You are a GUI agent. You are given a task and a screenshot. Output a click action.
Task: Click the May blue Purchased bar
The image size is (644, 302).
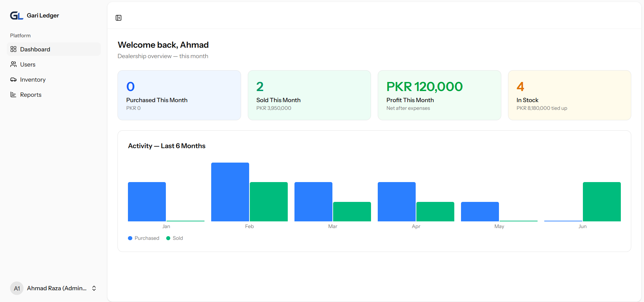[480, 212]
